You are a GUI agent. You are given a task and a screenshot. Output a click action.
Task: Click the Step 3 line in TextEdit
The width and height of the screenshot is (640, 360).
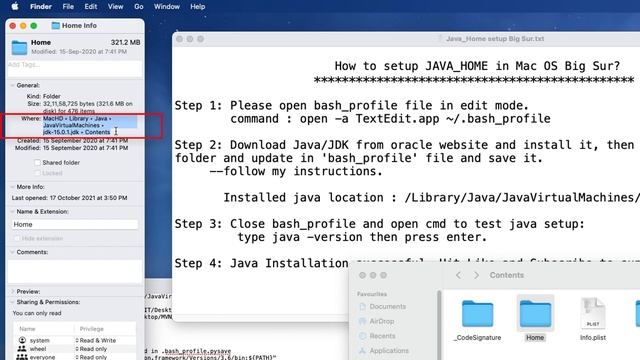point(380,224)
